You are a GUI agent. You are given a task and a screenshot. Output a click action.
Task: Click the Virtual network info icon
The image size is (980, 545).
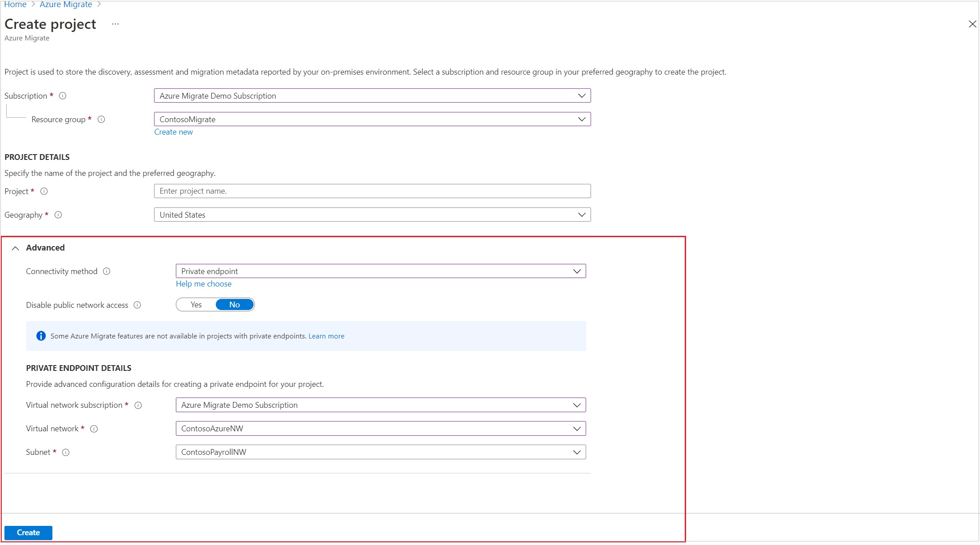coord(94,429)
